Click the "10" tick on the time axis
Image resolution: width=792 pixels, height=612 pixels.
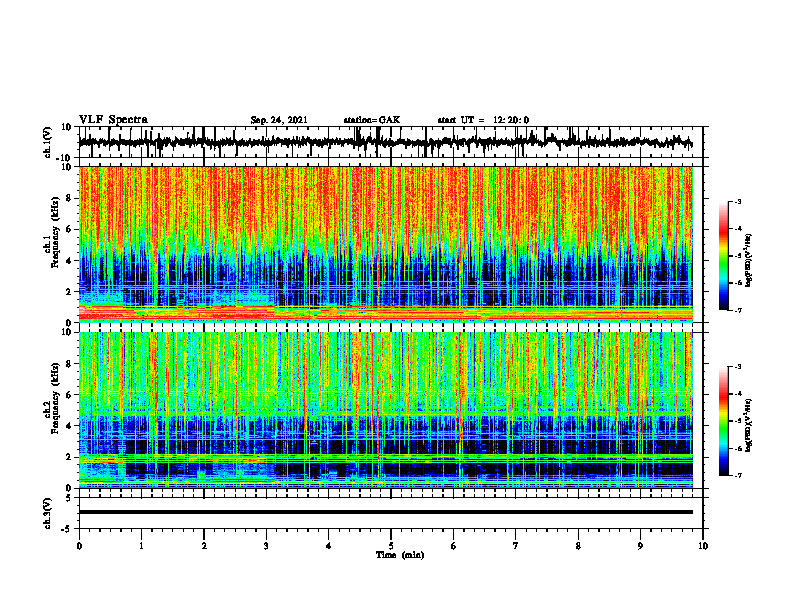tap(703, 546)
